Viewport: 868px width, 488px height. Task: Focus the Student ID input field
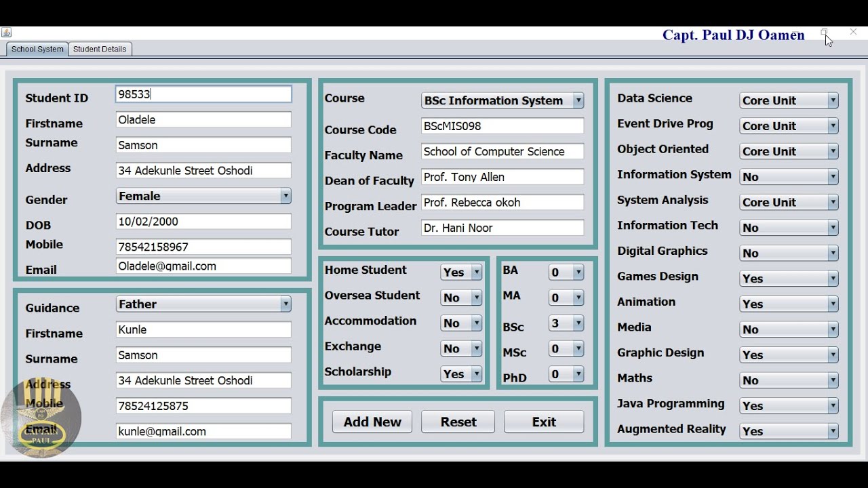pyautogui.click(x=203, y=94)
